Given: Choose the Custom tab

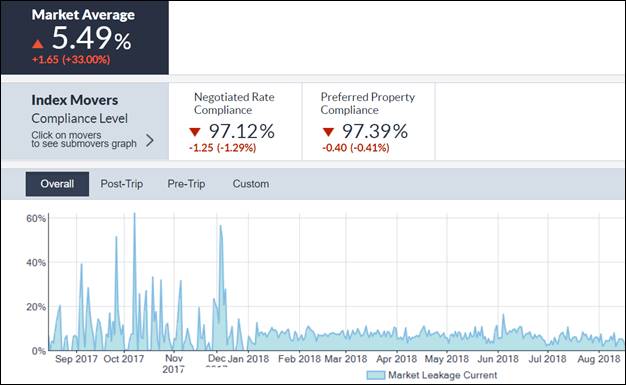Looking at the screenshot, I should pyautogui.click(x=251, y=184).
